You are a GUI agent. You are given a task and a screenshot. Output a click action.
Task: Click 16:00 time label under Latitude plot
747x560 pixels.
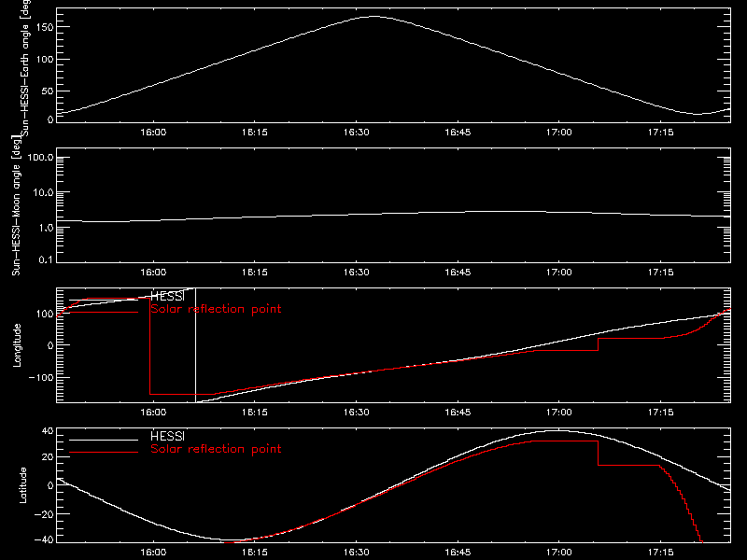click(153, 552)
